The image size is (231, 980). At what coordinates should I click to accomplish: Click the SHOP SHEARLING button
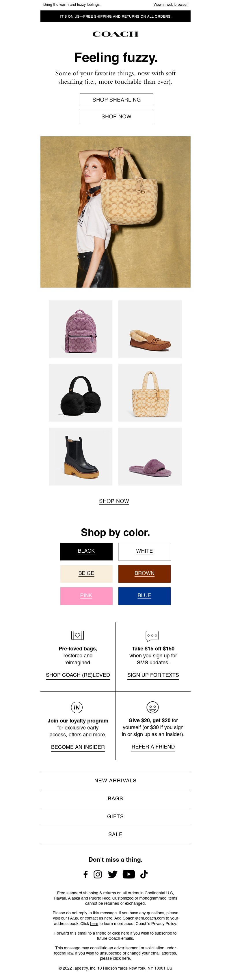(x=116, y=100)
